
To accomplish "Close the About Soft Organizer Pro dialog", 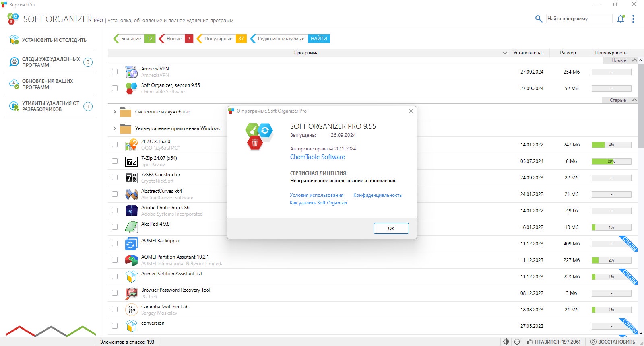I will tap(411, 111).
